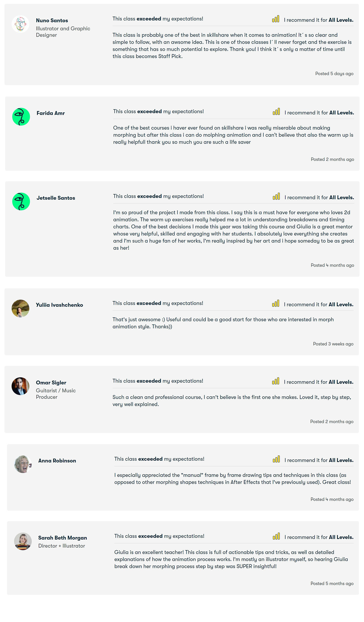Click the level bars icon in Sarah Beth Morgan's review
Image resolution: width=364 pixels, height=622 pixels.
point(276,536)
